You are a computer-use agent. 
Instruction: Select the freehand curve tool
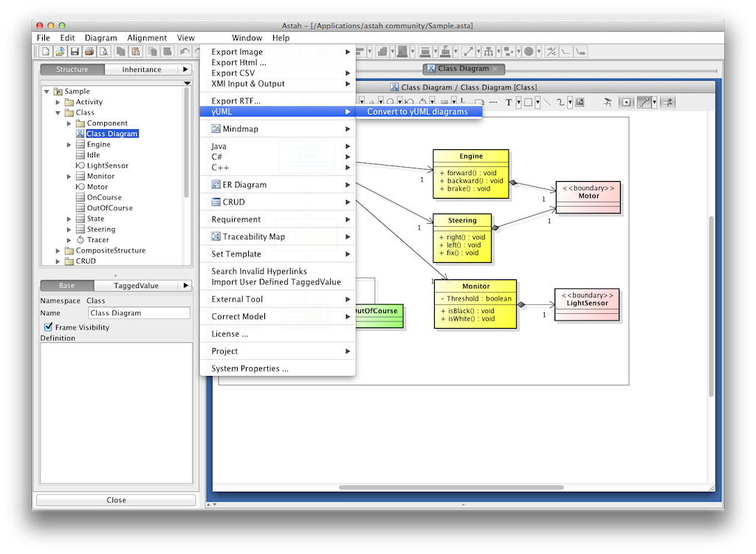pyautogui.click(x=560, y=103)
